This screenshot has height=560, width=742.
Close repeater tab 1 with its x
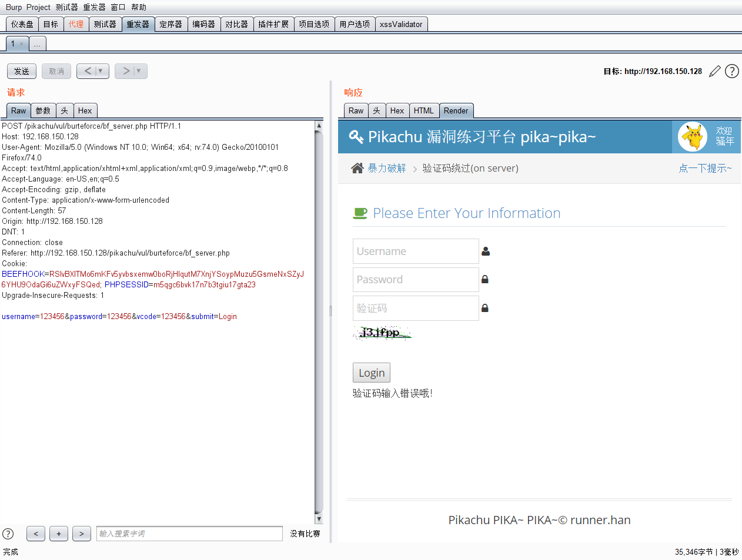click(x=22, y=43)
